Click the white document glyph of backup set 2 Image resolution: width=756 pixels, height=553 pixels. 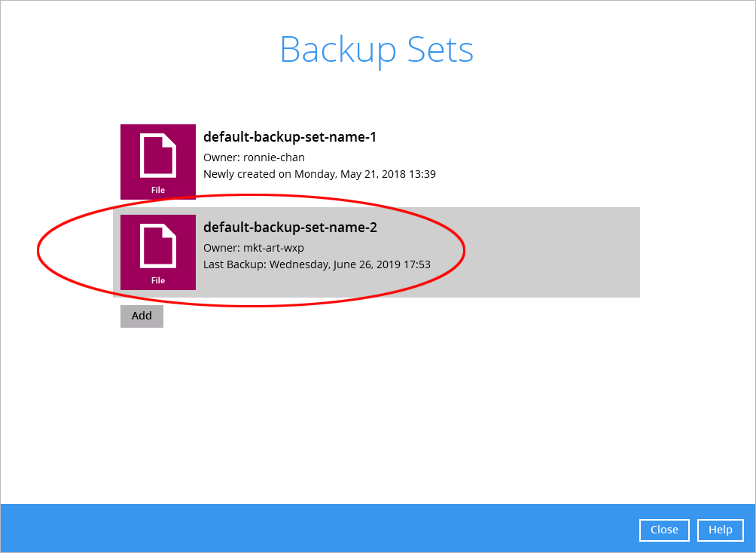coord(158,246)
